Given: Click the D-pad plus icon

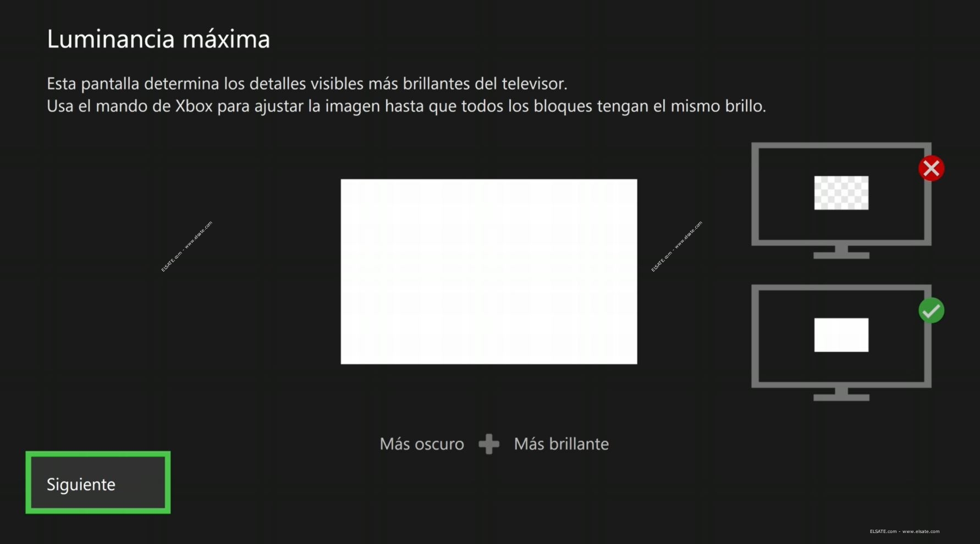Looking at the screenshot, I should 489,444.
